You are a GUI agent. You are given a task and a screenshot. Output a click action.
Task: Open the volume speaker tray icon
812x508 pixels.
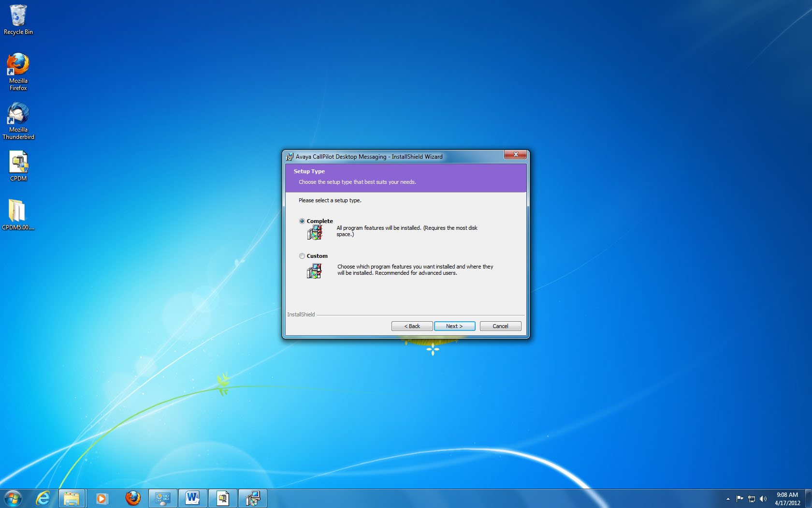coord(763,499)
